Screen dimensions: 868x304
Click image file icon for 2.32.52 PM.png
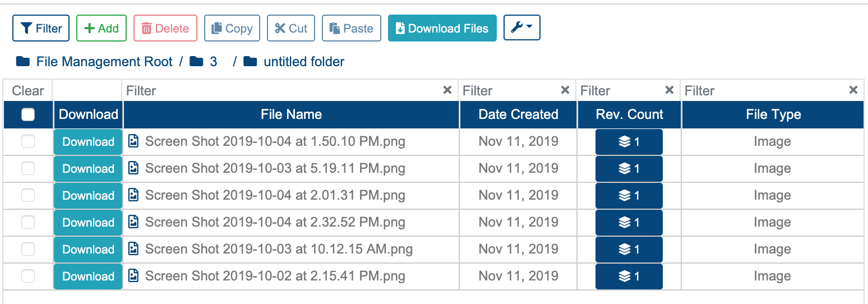pos(133,222)
